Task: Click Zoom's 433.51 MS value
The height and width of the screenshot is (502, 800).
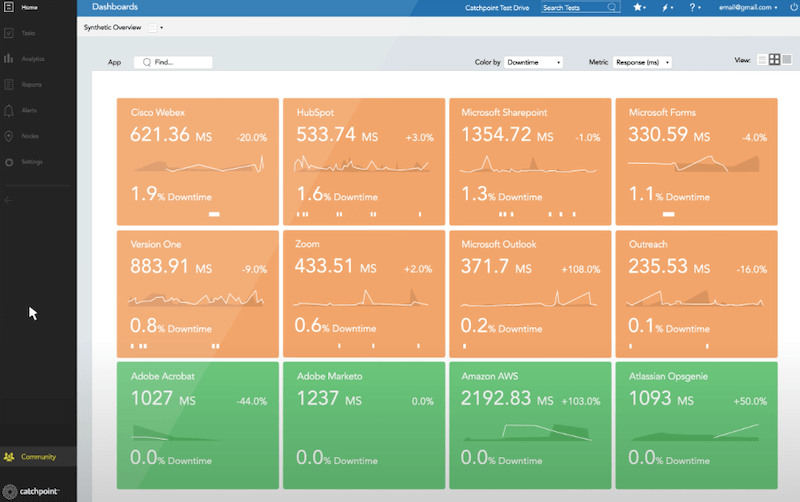Action: pyautogui.click(x=335, y=266)
